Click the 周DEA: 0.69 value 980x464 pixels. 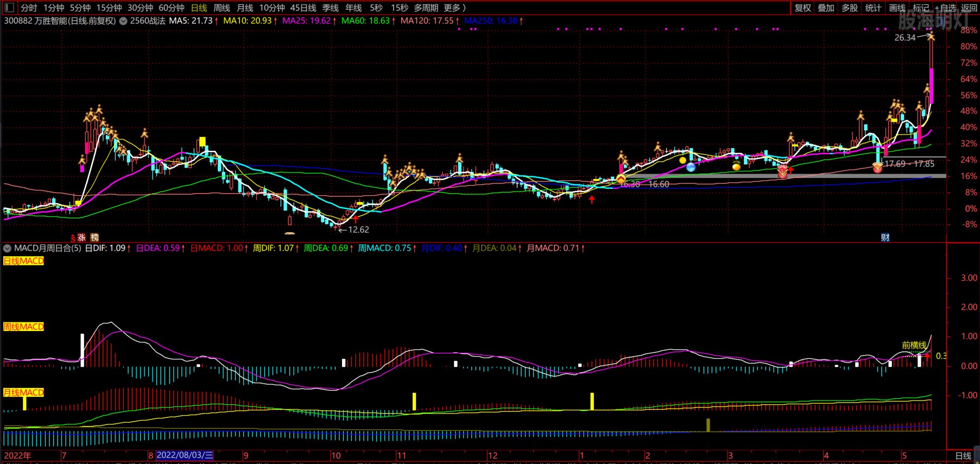[326, 248]
